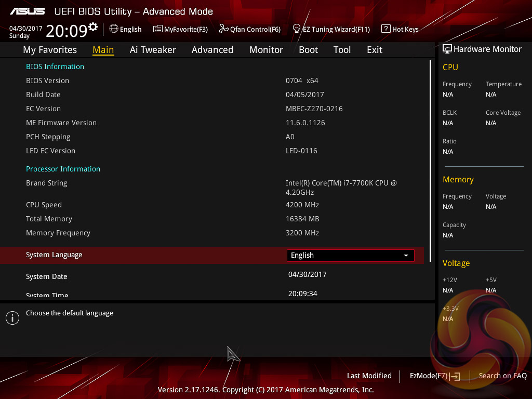
Task: Click the System Date label
Action: coord(46,277)
